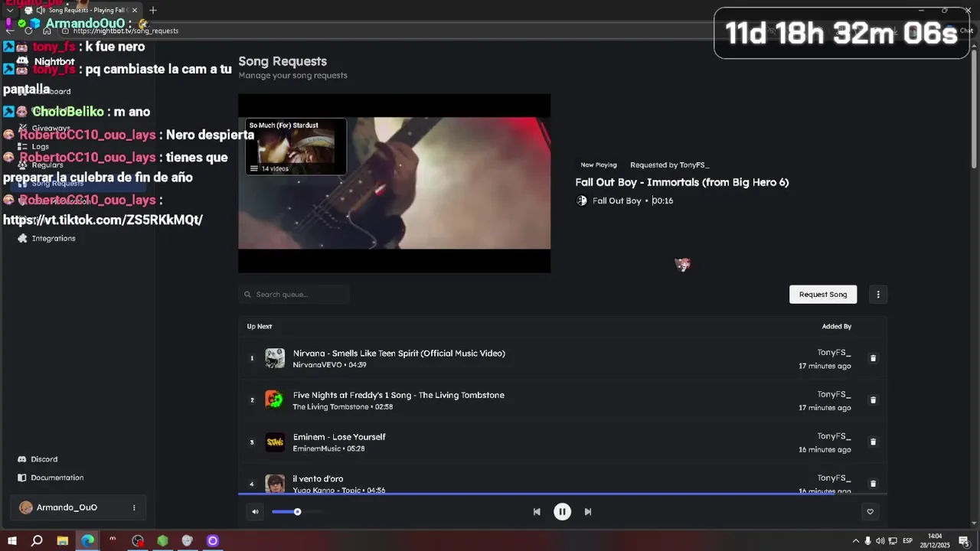The height and width of the screenshot is (551, 980).
Task: Open the So Much (For) Stardust playlist overlay
Action: tap(296, 146)
